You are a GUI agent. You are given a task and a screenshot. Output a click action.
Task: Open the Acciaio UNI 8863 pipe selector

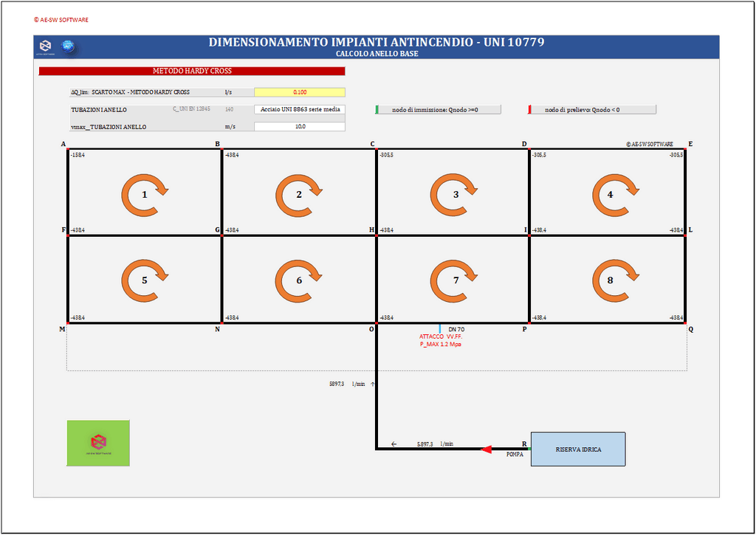pyautogui.click(x=299, y=109)
